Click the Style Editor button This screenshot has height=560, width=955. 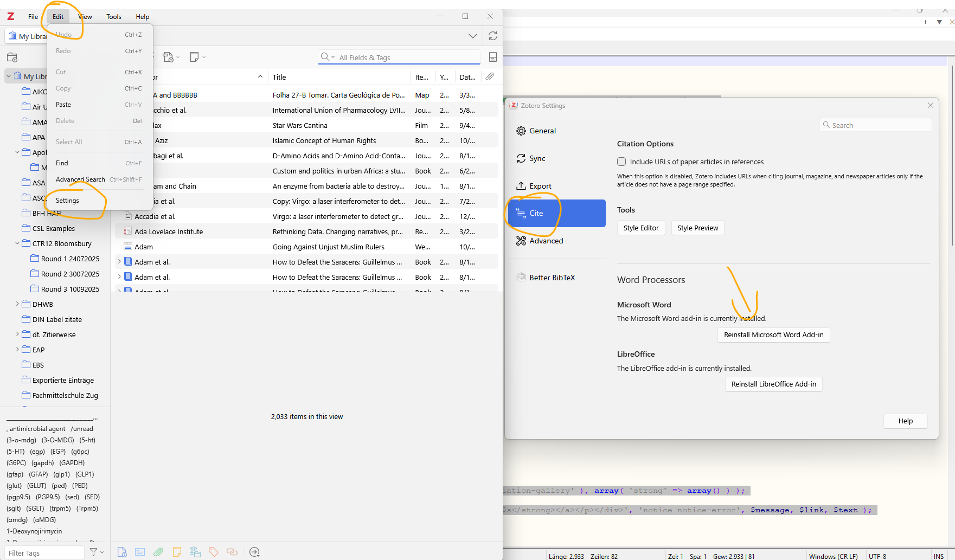(641, 228)
